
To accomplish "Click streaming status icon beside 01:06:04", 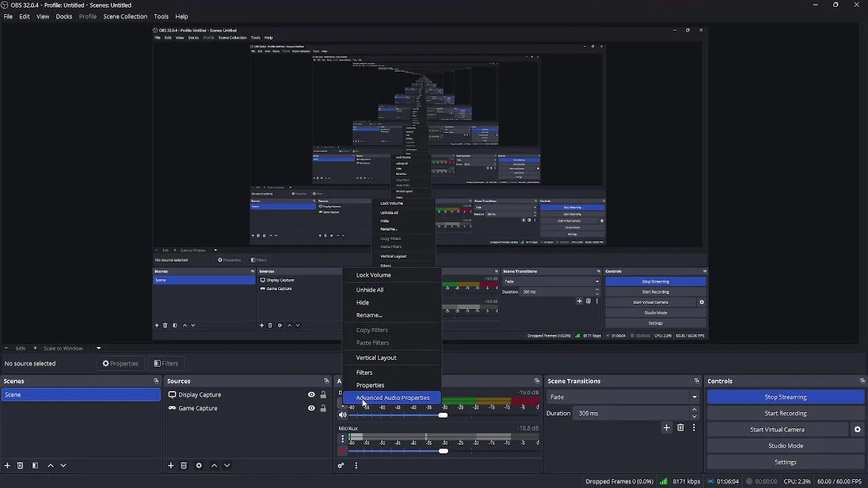I will click(x=711, y=482).
